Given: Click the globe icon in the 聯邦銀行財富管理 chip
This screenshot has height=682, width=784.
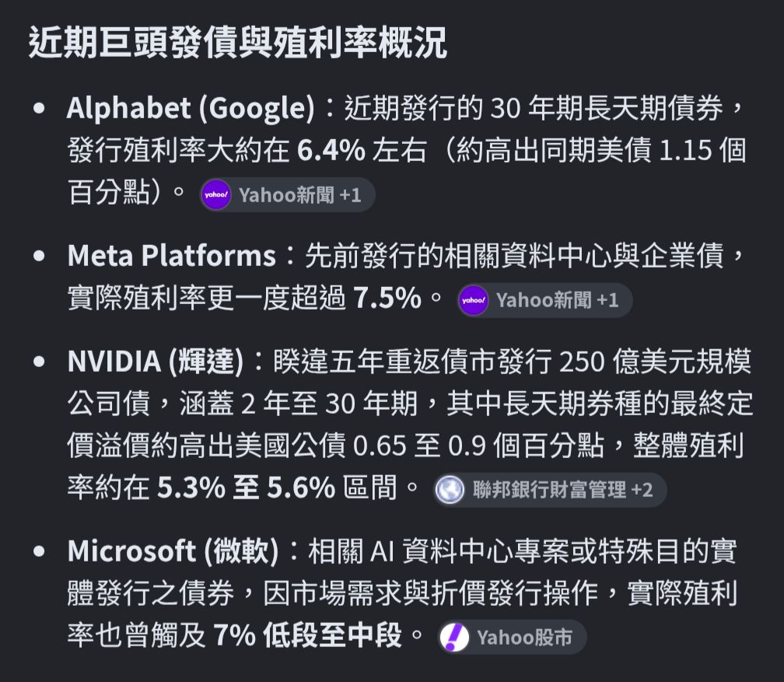Looking at the screenshot, I should pos(450,489).
